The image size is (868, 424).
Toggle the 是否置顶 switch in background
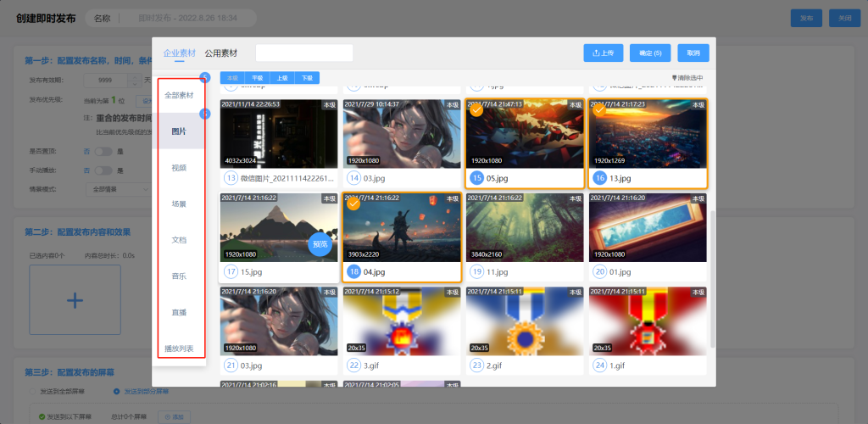tap(103, 151)
